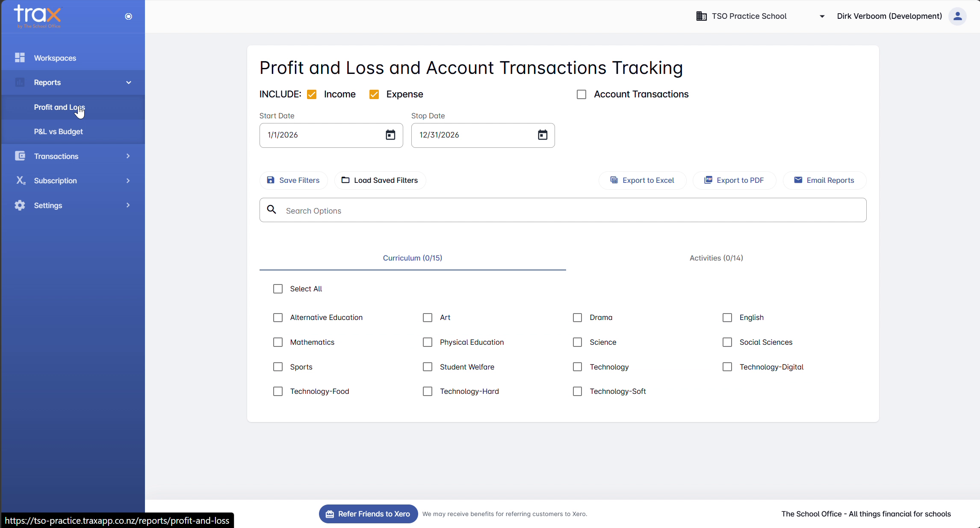Enable the Account Transactions checkbox
Screen dimensions: 980x528
click(x=582, y=94)
